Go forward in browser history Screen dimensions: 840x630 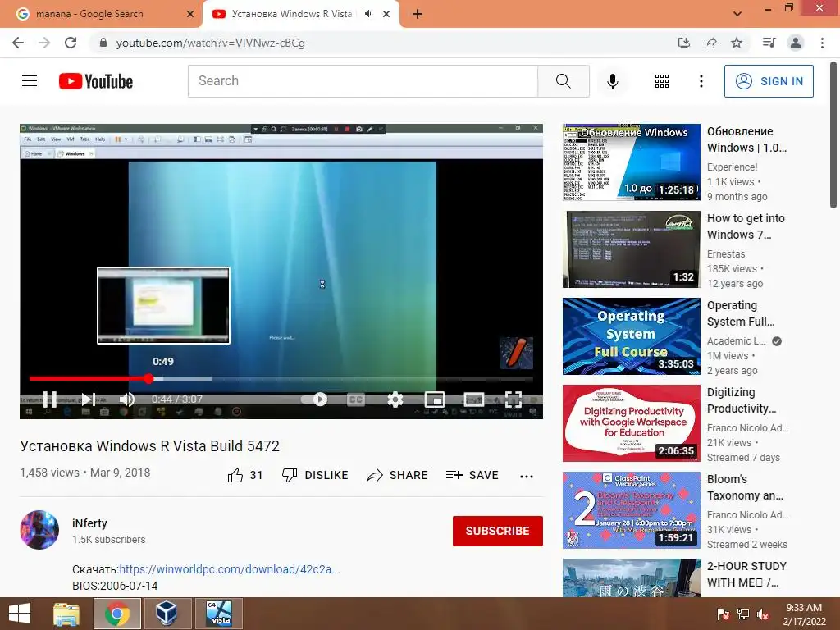click(44, 43)
